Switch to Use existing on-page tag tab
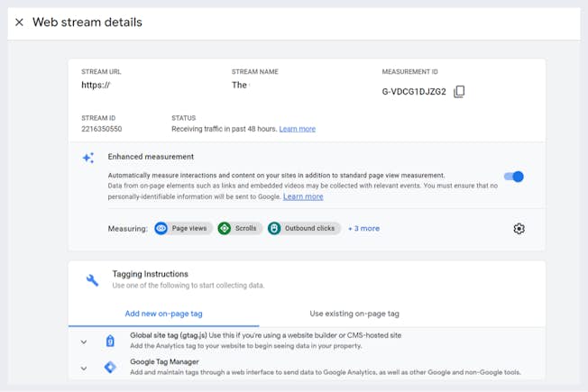The width and height of the screenshot is (588, 392). click(x=354, y=314)
